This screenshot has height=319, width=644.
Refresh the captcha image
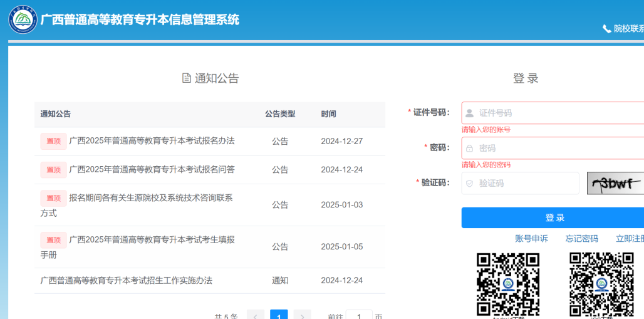point(615,183)
